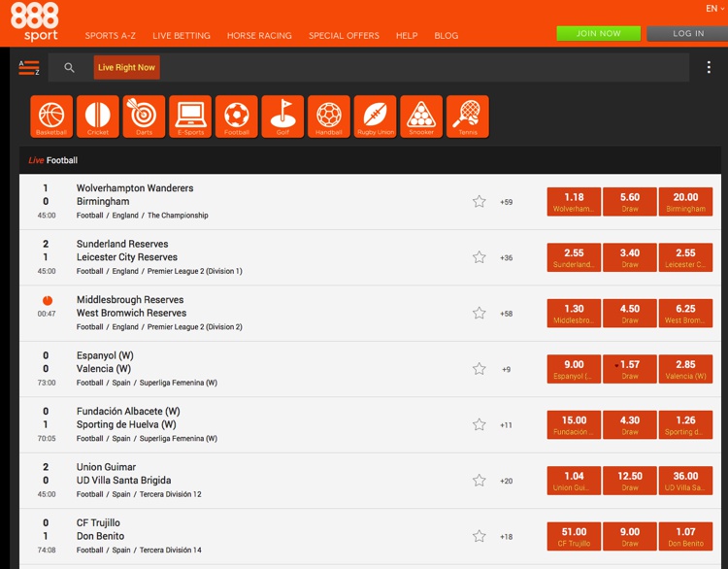The image size is (728, 569).
Task: Open the Help menu item
Action: click(x=407, y=36)
